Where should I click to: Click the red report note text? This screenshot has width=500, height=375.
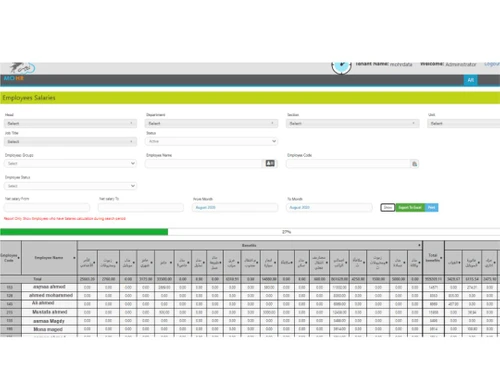pos(65,219)
